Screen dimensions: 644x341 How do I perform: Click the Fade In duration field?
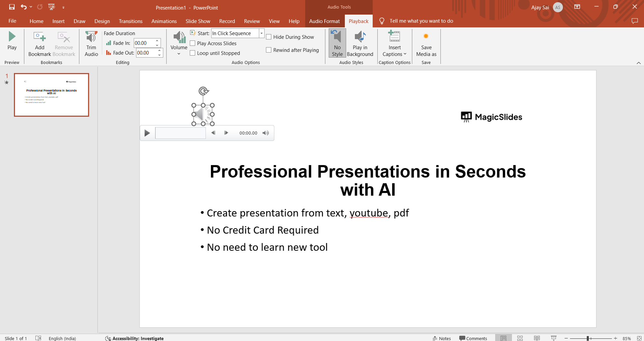point(144,43)
